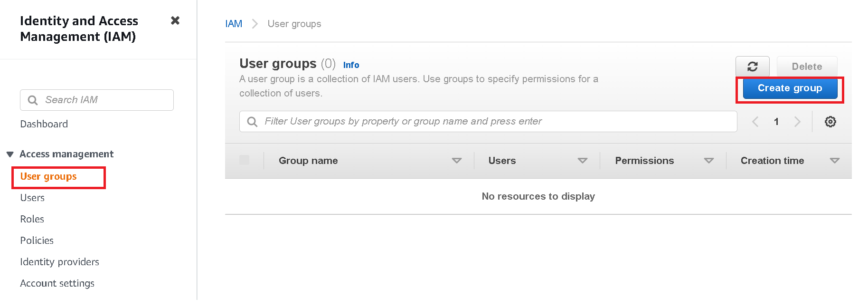Viewport: 868px width, 308px height.
Task: Sort by Permissions column arrow
Action: [x=709, y=161]
